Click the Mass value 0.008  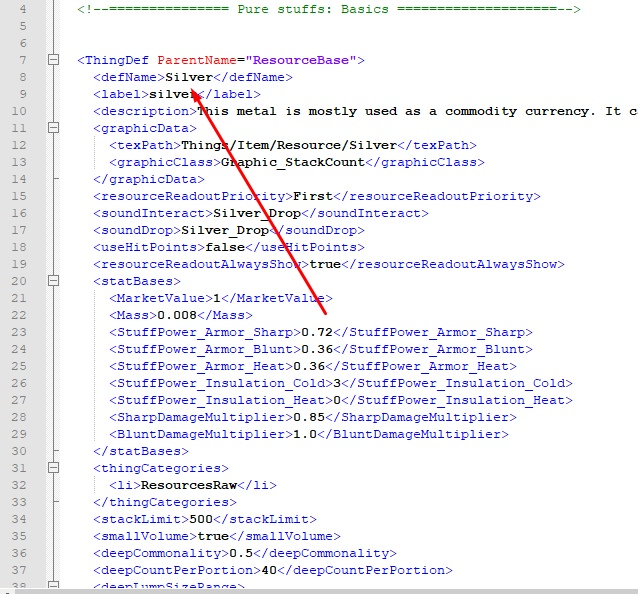(x=177, y=315)
